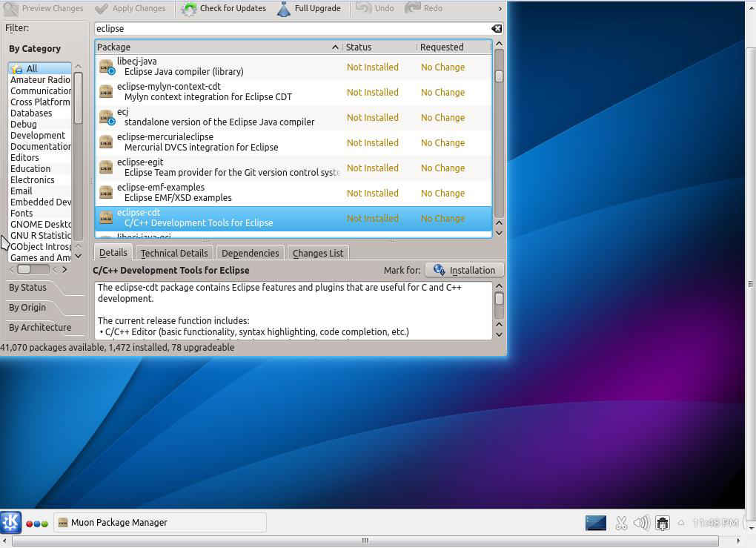This screenshot has height=548, width=756.
Task: Switch to the Technical Details tab
Action: click(174, 253)
